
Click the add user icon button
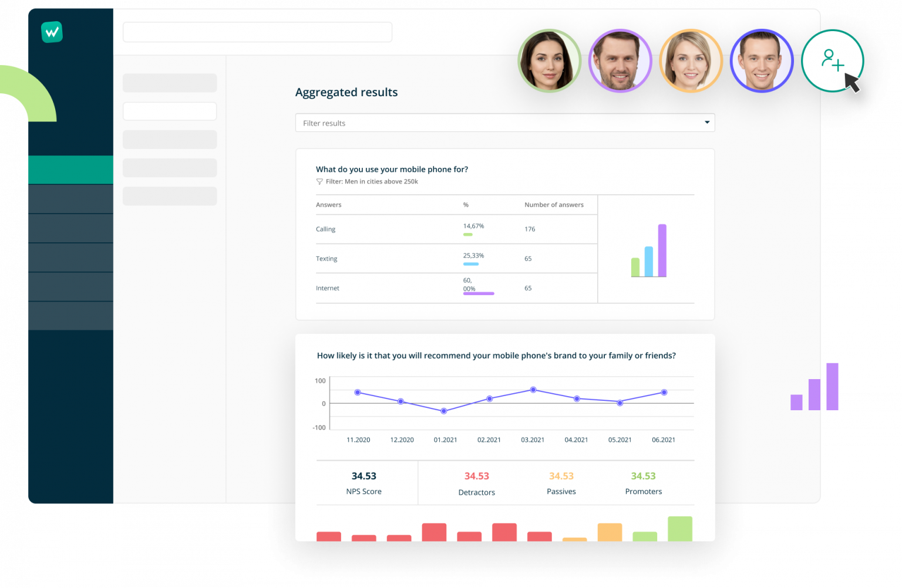coord(832,60)
